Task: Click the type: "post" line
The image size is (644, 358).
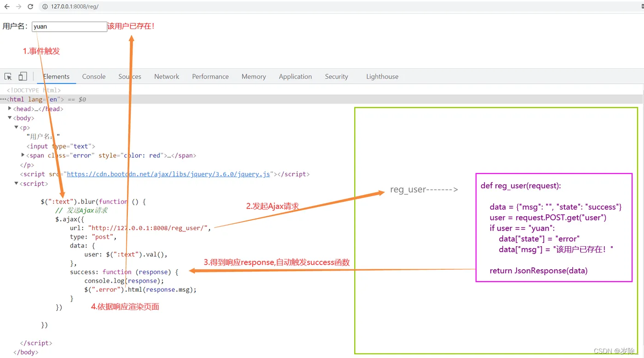Action: point(93,237)
